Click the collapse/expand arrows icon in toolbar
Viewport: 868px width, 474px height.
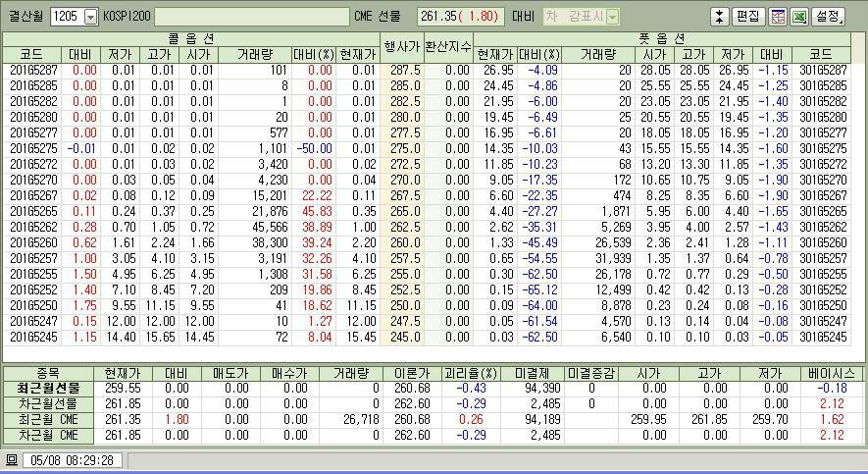pos(719,17)
